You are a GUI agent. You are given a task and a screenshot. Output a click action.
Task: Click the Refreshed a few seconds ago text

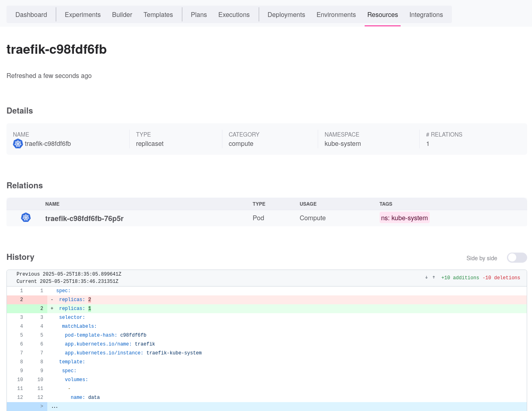49,76
